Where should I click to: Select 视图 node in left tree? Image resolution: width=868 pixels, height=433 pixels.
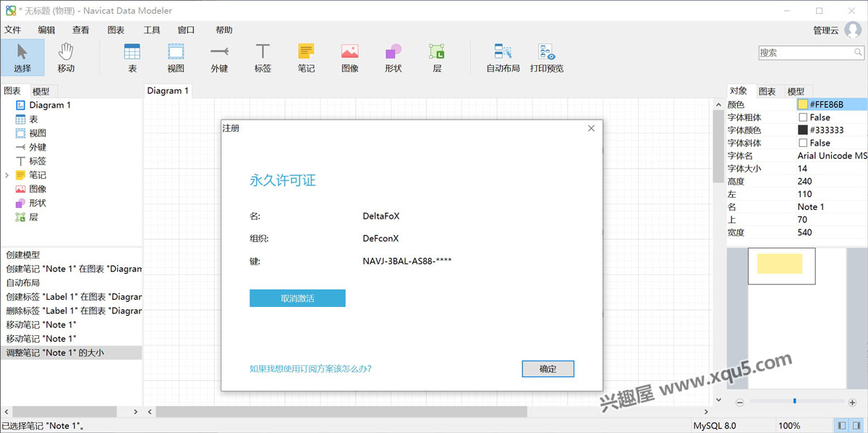click(38, 133)
